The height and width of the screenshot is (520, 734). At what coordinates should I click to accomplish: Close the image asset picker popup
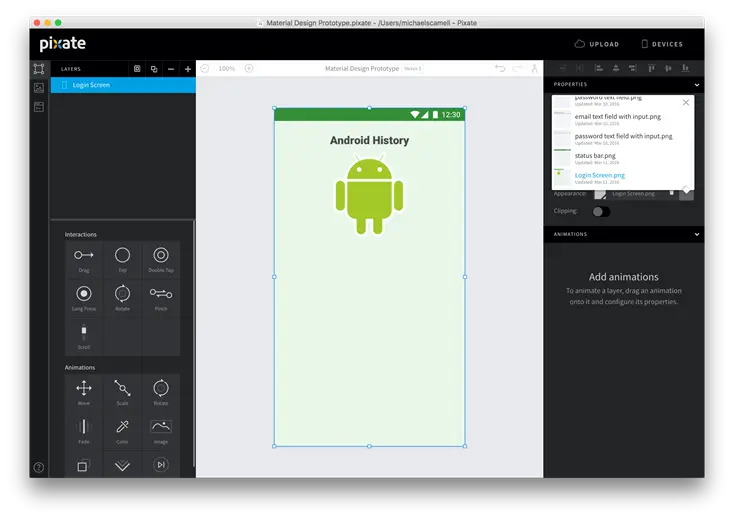tap(686, 103)
